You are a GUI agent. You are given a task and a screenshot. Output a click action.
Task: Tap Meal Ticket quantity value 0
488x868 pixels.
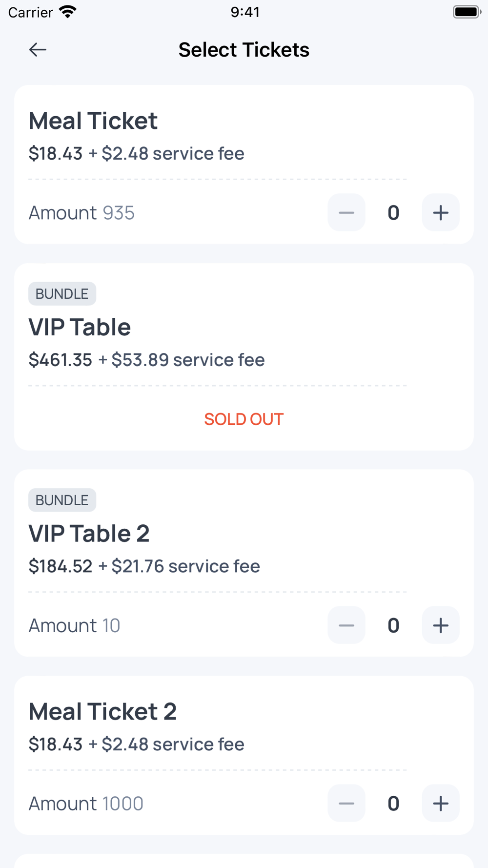393,213
